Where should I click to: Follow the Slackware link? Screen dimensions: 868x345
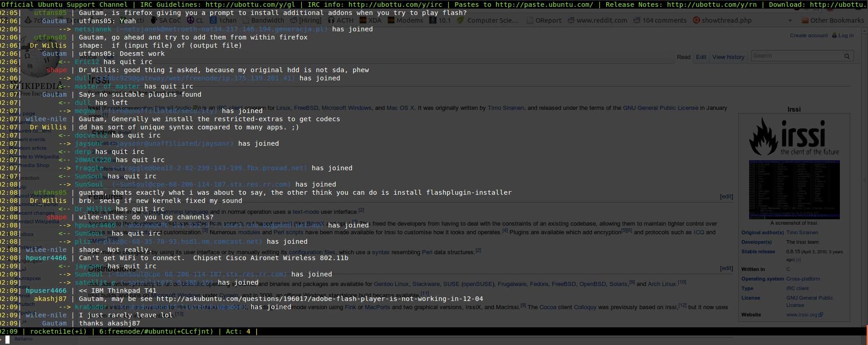point(426,284)
